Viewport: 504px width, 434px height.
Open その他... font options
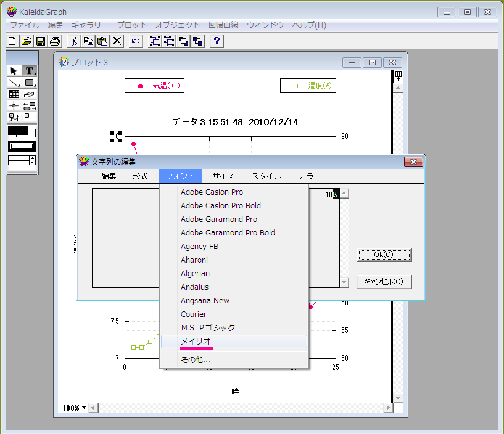click(x=234, y=360)
